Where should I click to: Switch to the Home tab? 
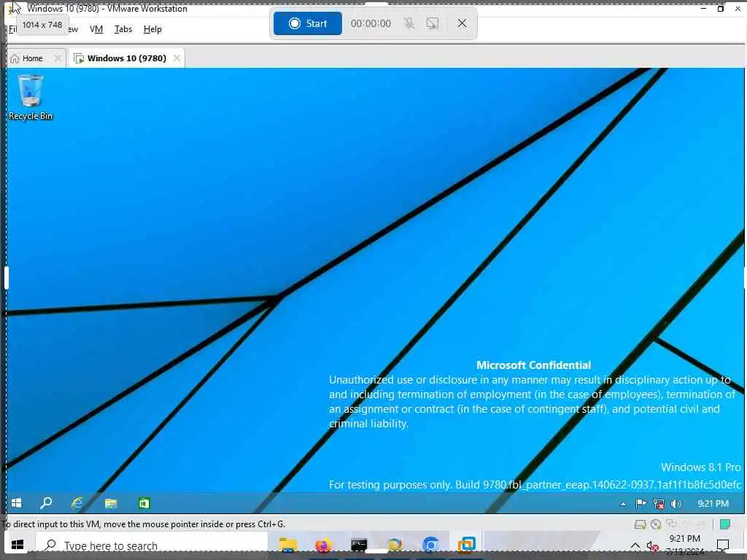(32, 58)
